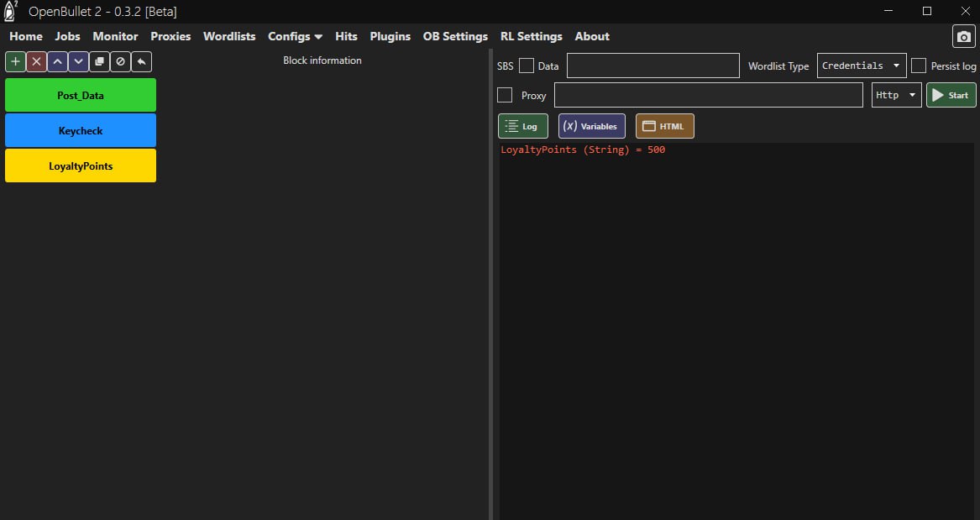Move the block down with the down arrow

(78, 61)
